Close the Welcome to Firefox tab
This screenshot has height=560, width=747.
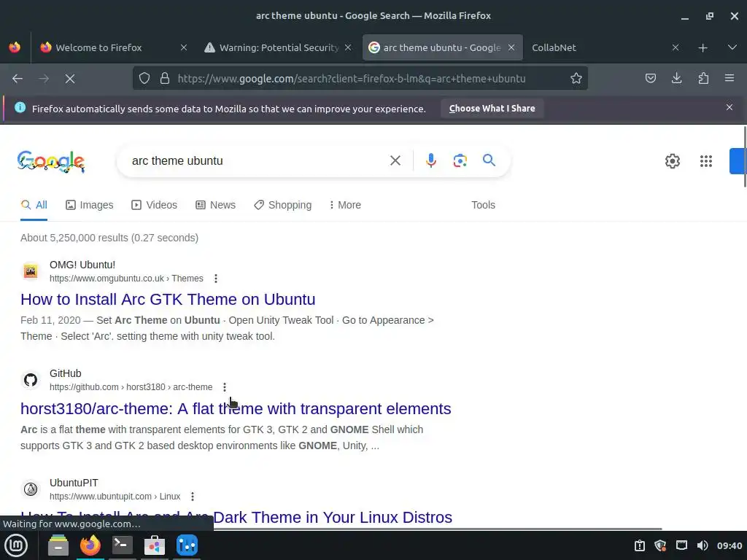183,47
